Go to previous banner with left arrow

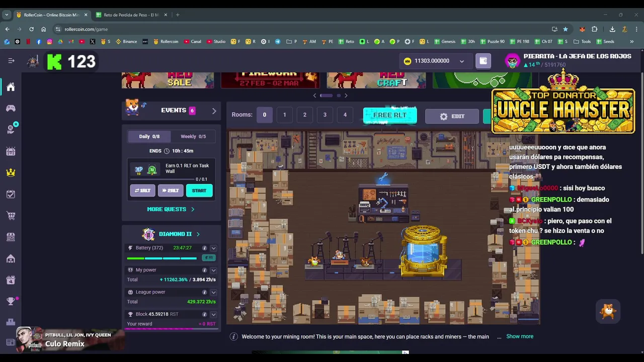[x=315, y=96]
